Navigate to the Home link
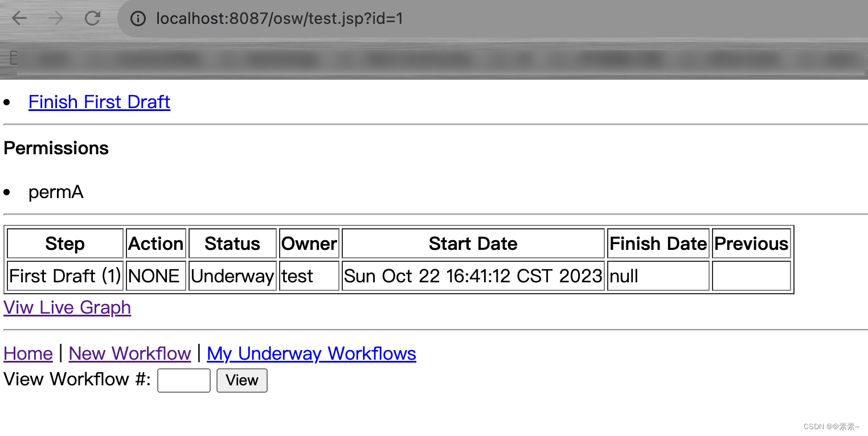 click(27, 353)
